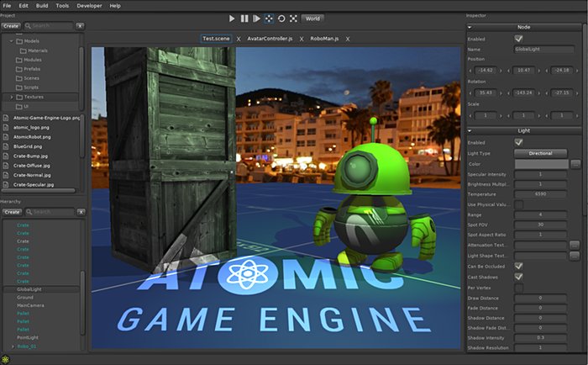The height and width of the screenshot is (365, 588).
Task: Open the Color picker ellipsis button
Action: point(575,164)
